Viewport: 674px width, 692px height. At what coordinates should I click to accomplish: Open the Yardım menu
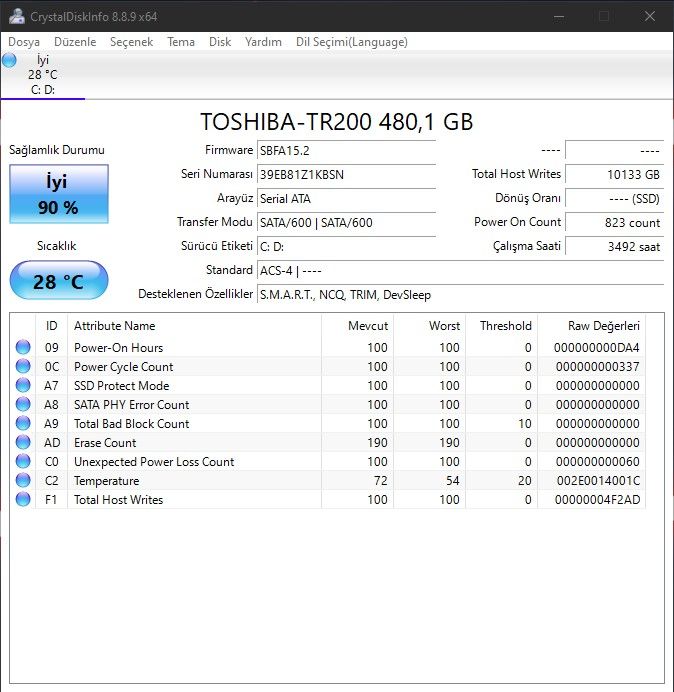[x=263, y=42]
